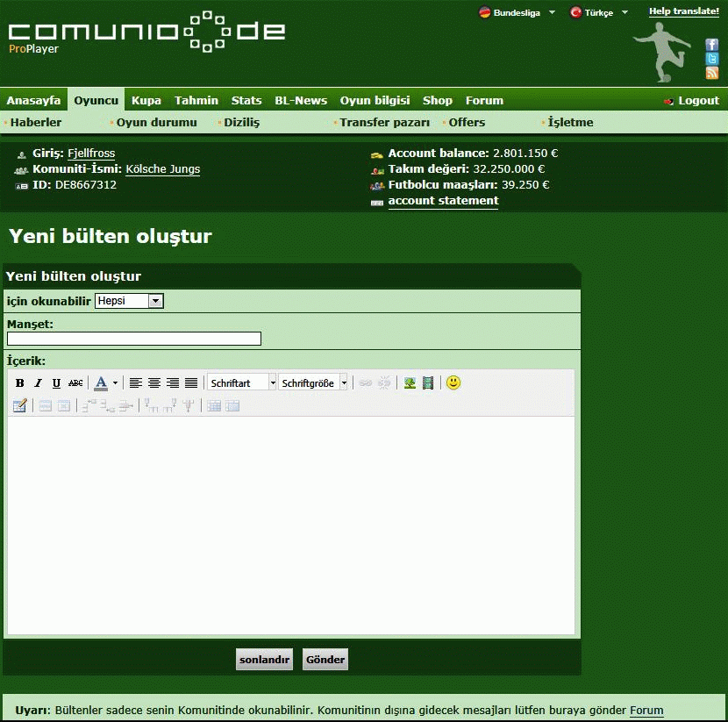
Task: Open the text color picker arrow
Action: [115, 383]
